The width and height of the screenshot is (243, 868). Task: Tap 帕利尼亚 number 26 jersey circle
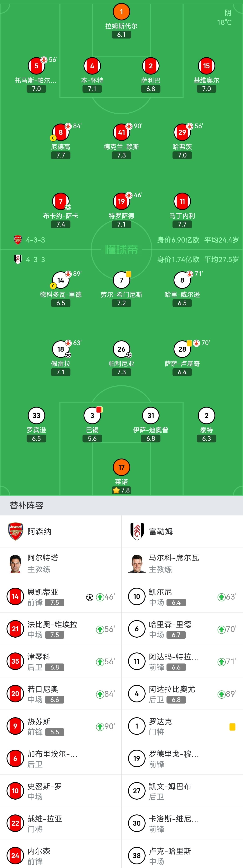pyautogui.click(x=121, y=349)
